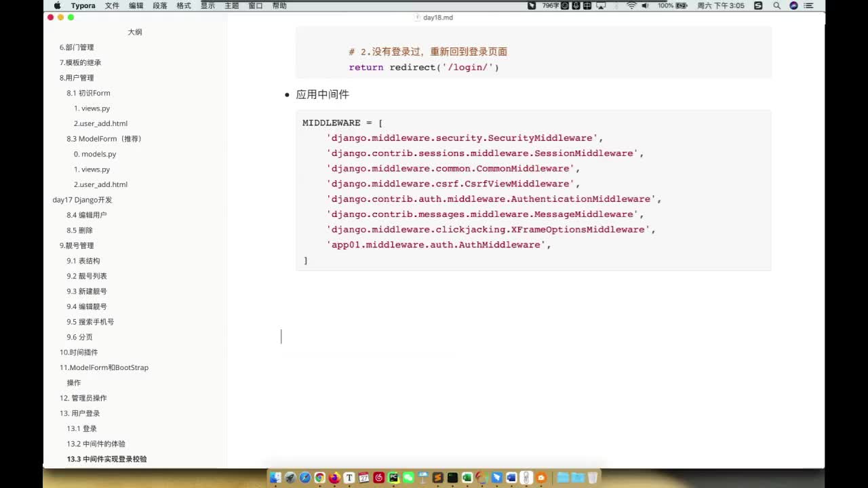This screenshot has width=868, height=488.
Task: Open the Typora application menu
Action: point(83,5)
